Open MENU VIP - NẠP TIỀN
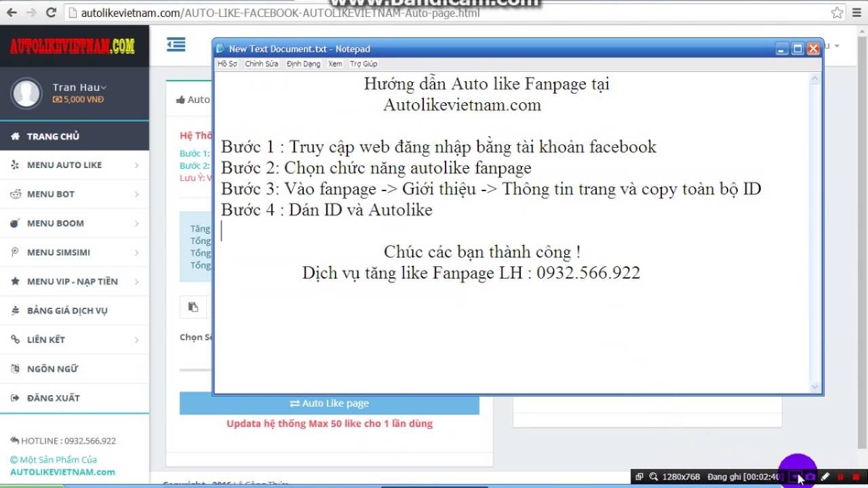The width and height of the screenshot is (868, 488). click(75, 281)
